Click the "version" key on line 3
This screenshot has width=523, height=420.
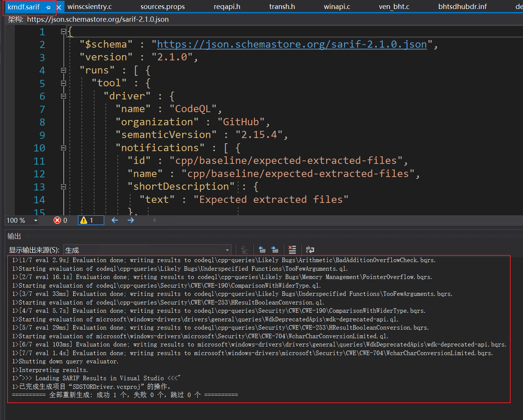pos(106,57)
